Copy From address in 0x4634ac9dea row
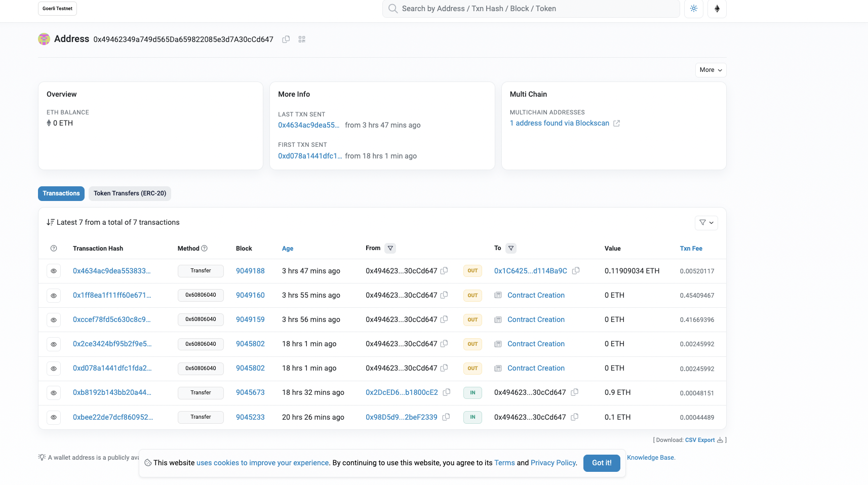 pos(444,271)
